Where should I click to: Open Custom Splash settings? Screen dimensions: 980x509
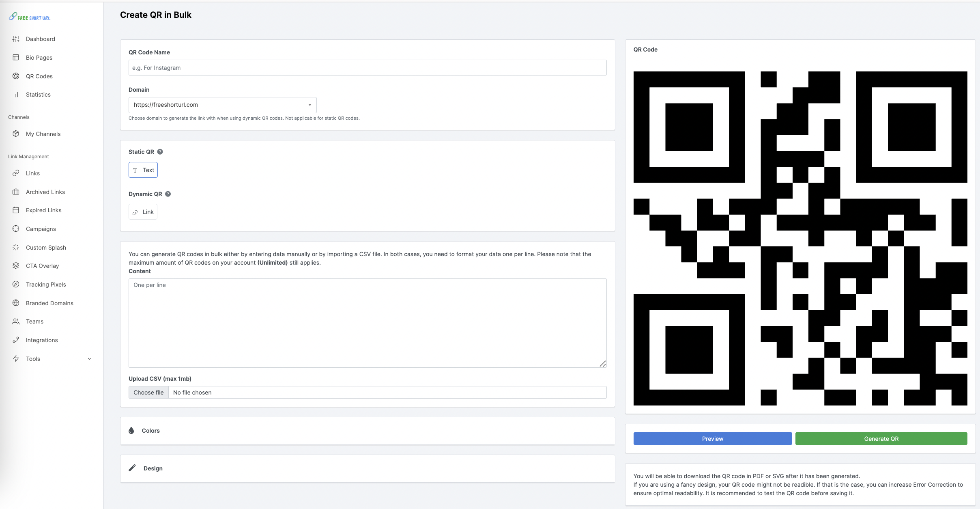46,247
